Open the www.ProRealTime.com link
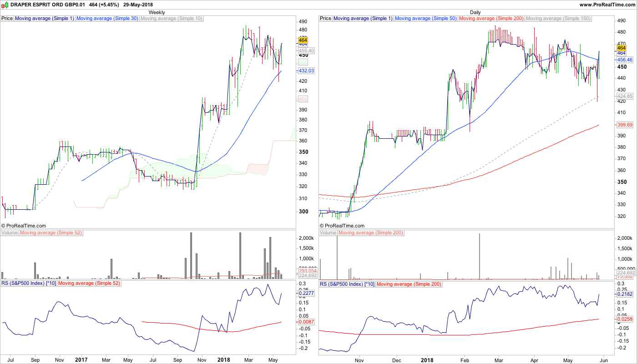 point(607,5)
